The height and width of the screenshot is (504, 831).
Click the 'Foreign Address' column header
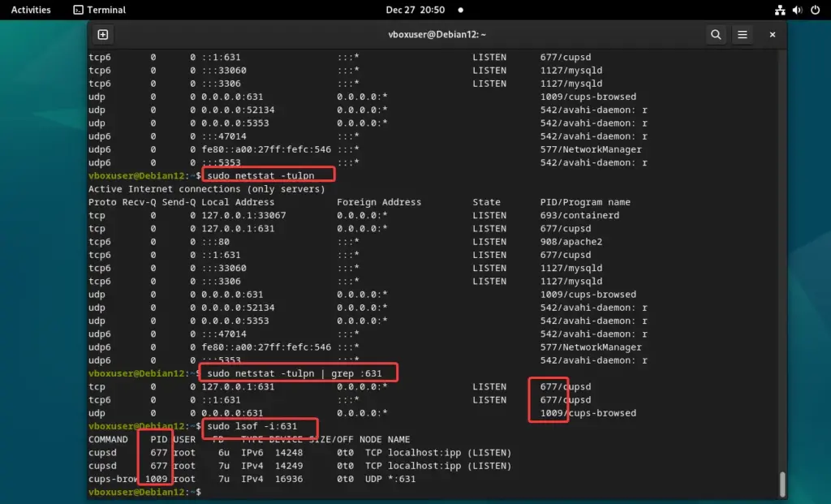pyautogui.click(x=379, y=202)
